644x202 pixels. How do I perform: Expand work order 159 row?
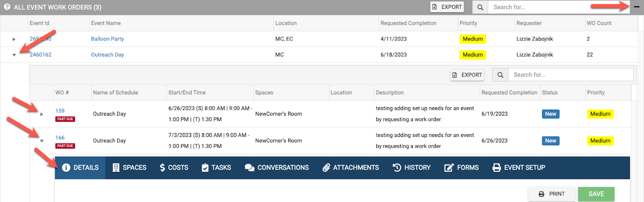tap(42, 114)
